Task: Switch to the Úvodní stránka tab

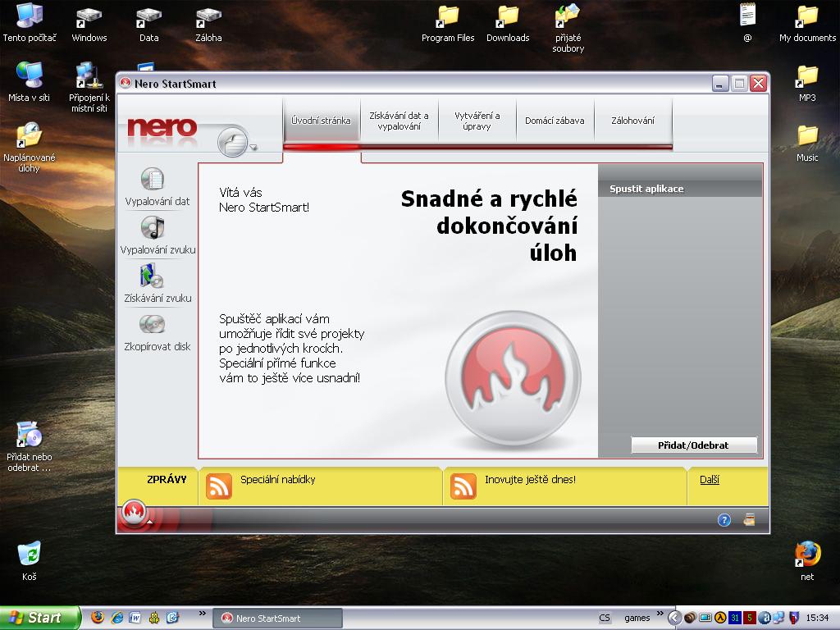Action: [321, 121]
